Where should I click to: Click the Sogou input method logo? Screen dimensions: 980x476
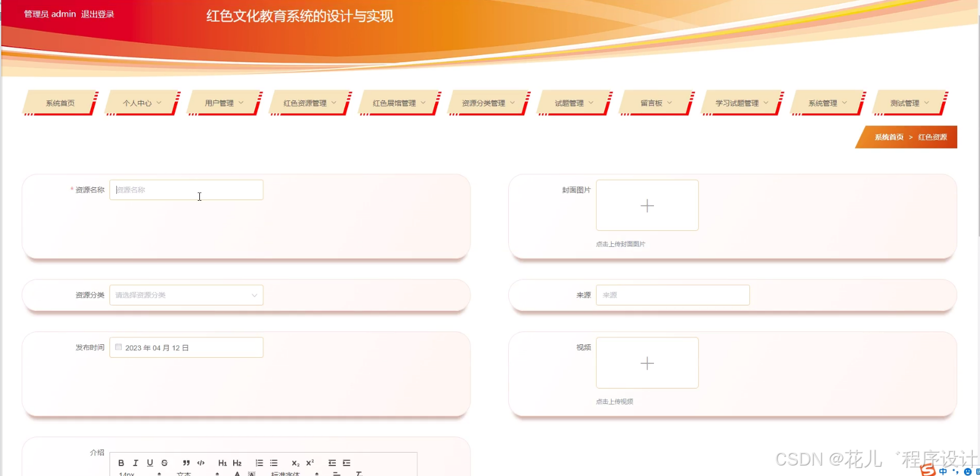pyautogui.click(x=928, y=470)
